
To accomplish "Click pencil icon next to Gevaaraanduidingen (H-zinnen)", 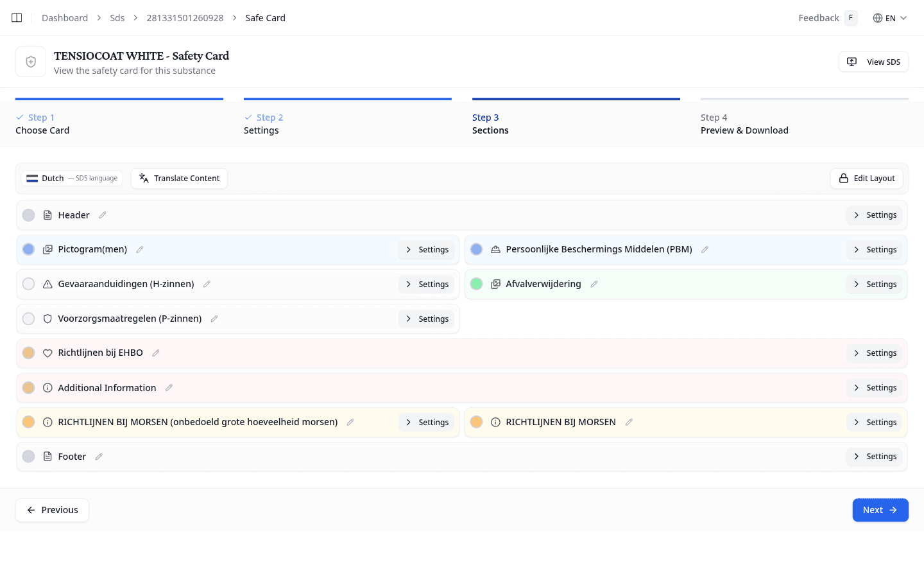I will click(x=207, y=284).
